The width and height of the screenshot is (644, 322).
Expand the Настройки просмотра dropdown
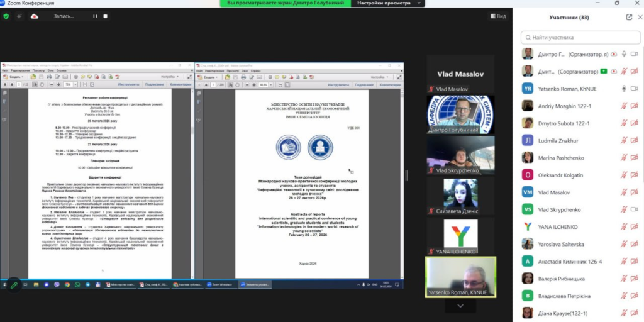384,3
